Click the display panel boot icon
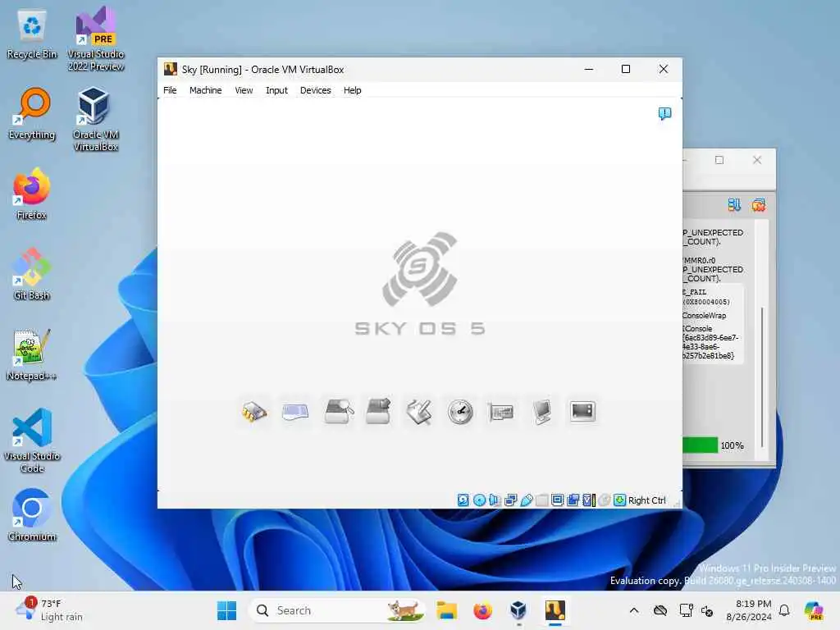Viewport: 840px width, 630px height. 582,412
